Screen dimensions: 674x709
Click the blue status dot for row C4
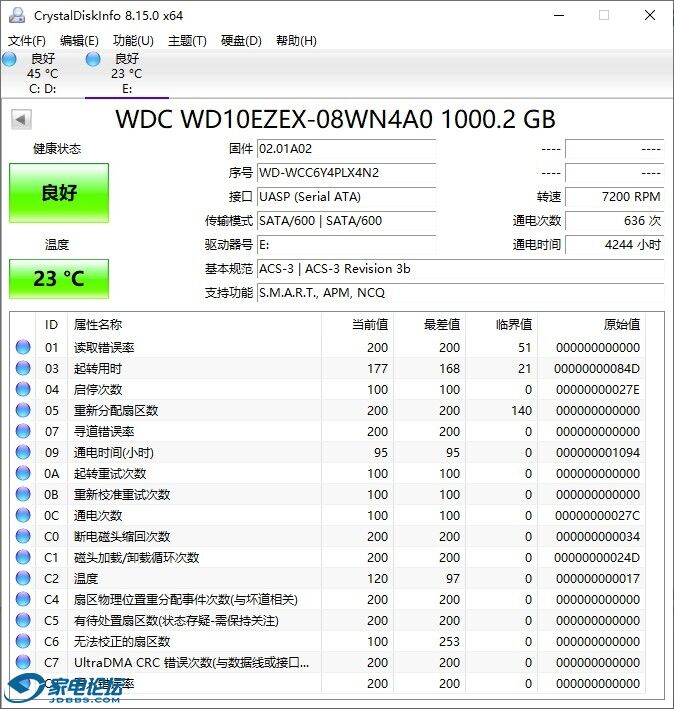click(x=23, y=599)
